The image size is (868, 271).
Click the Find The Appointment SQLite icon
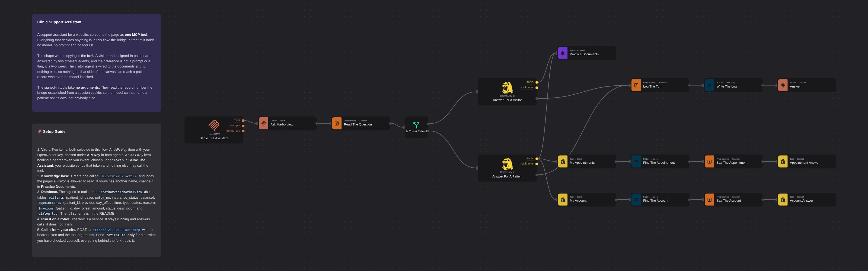tap(636, 162)
